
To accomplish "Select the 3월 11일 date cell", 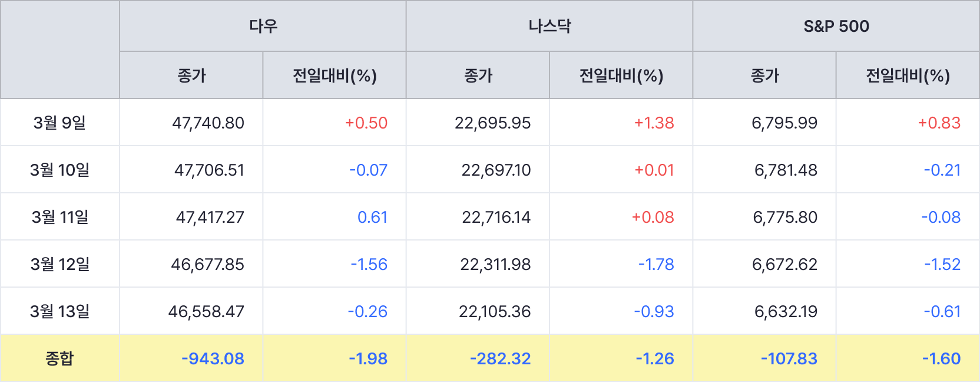I will pos(59,217).
